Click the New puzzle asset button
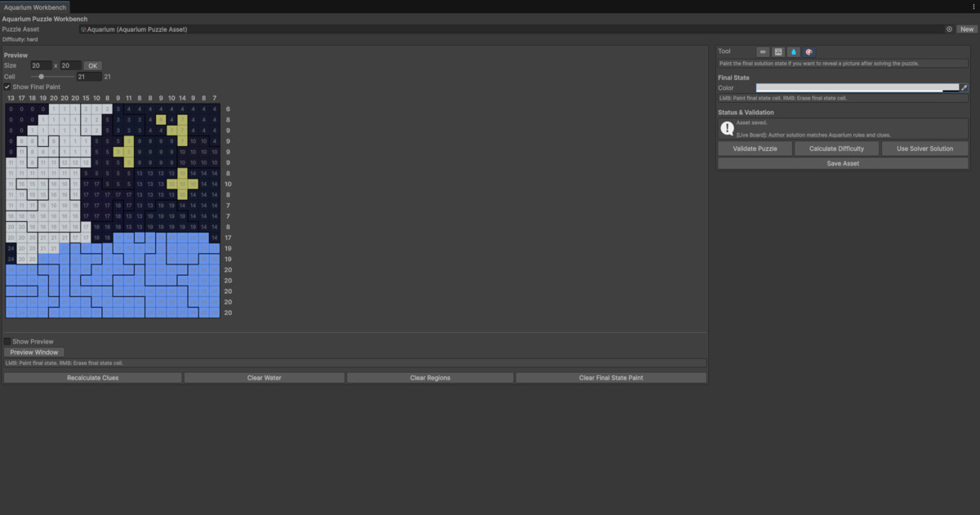Screen dimensions: 980x515 [967, 29]
